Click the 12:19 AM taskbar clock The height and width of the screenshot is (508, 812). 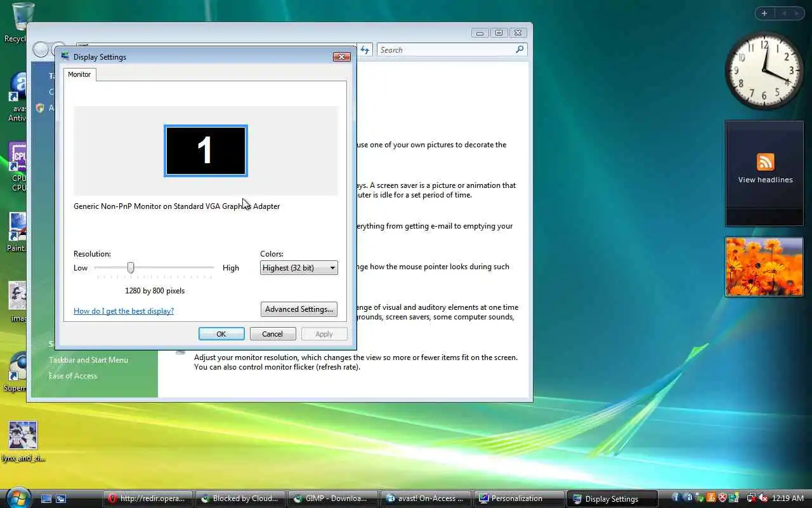click(x=789, y=498)
